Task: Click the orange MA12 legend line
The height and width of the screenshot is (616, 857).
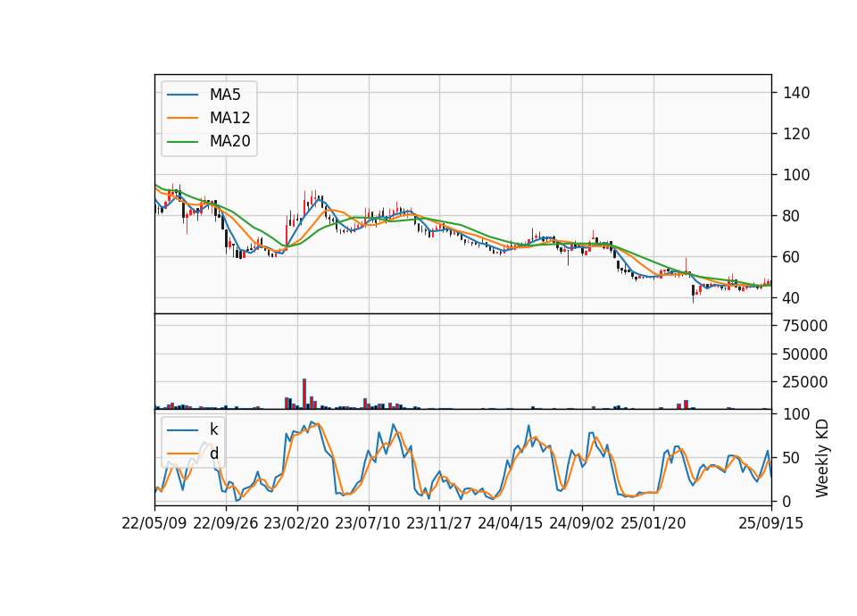Action: pos(182,118)
